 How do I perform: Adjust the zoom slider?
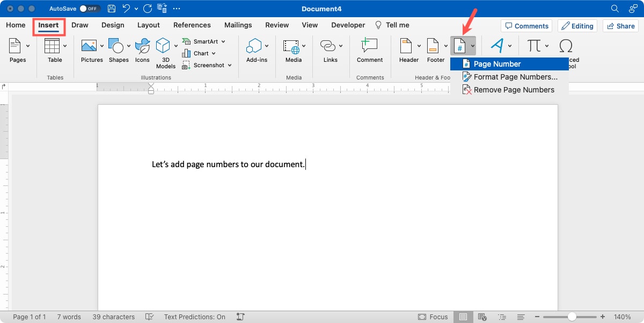click(x=572, y=317)
